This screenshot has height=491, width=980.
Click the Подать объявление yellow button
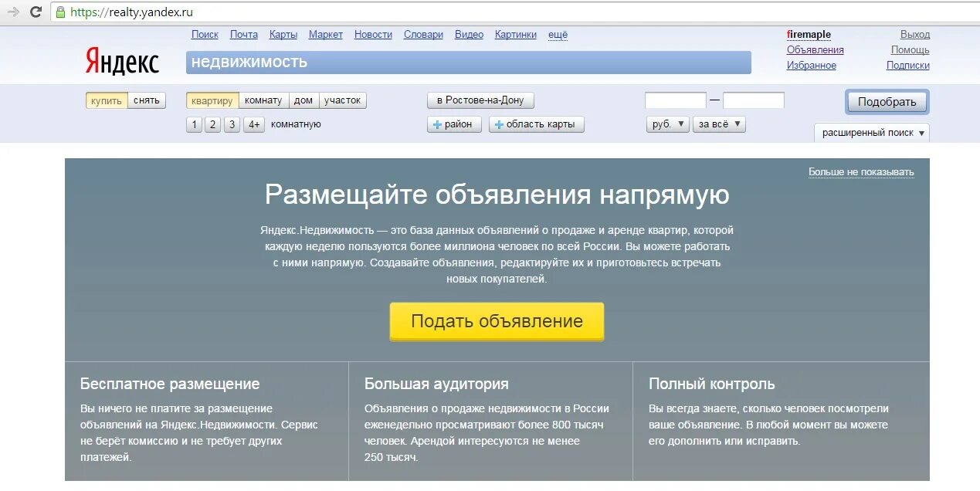pos(497,321)
